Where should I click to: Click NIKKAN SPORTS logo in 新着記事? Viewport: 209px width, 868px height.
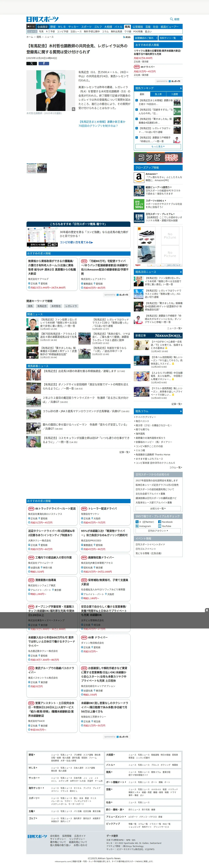[x=168, y=336]
